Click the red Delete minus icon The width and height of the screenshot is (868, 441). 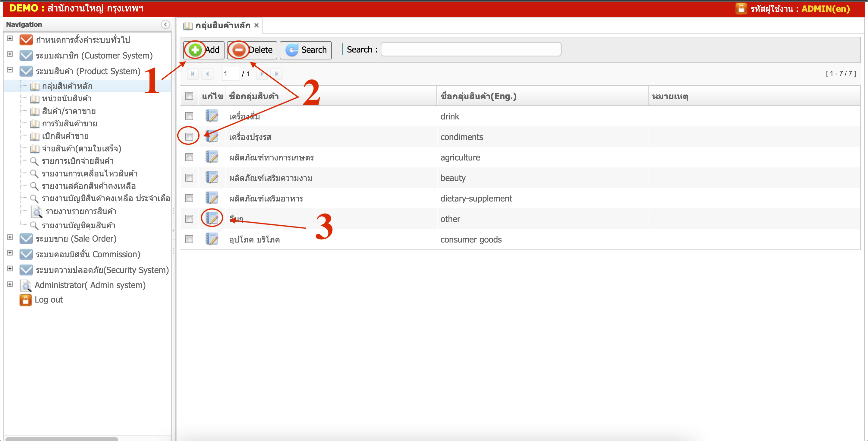point(239,50)
